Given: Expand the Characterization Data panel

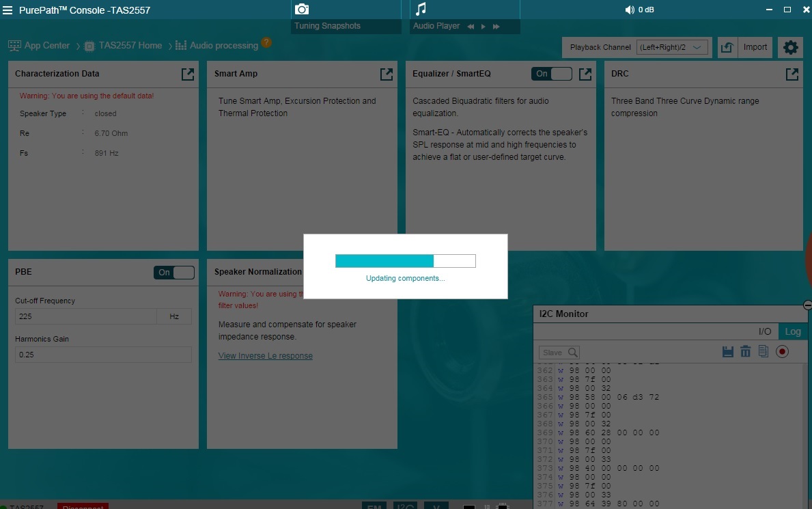Looking at the screenshot, I should (x=188, y=74).
